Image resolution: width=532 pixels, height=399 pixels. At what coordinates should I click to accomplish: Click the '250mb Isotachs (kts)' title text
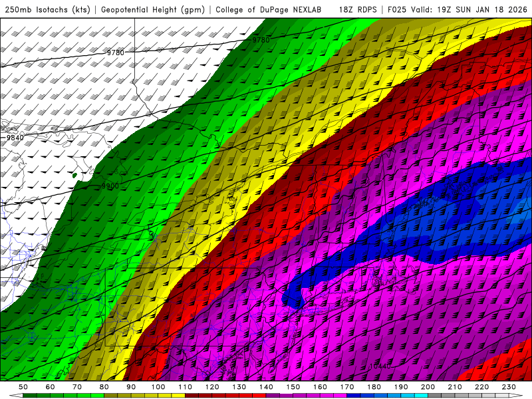[47, 9]
